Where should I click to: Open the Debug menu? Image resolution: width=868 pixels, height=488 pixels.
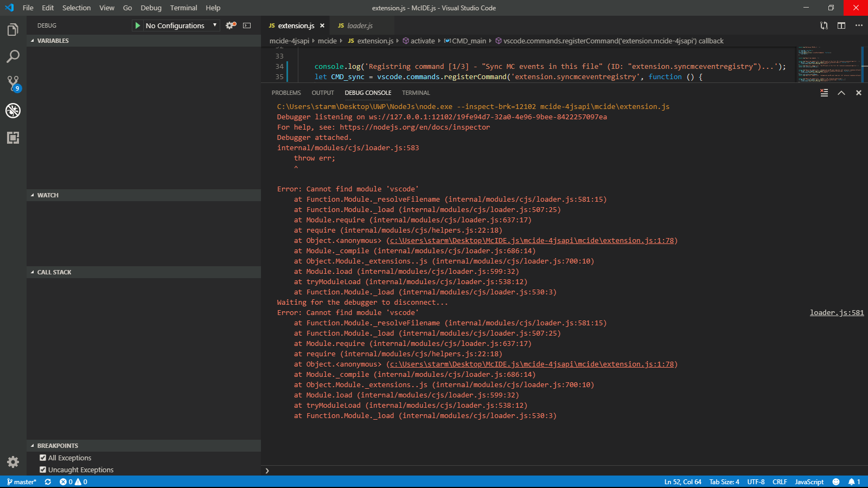coord(151,8)
